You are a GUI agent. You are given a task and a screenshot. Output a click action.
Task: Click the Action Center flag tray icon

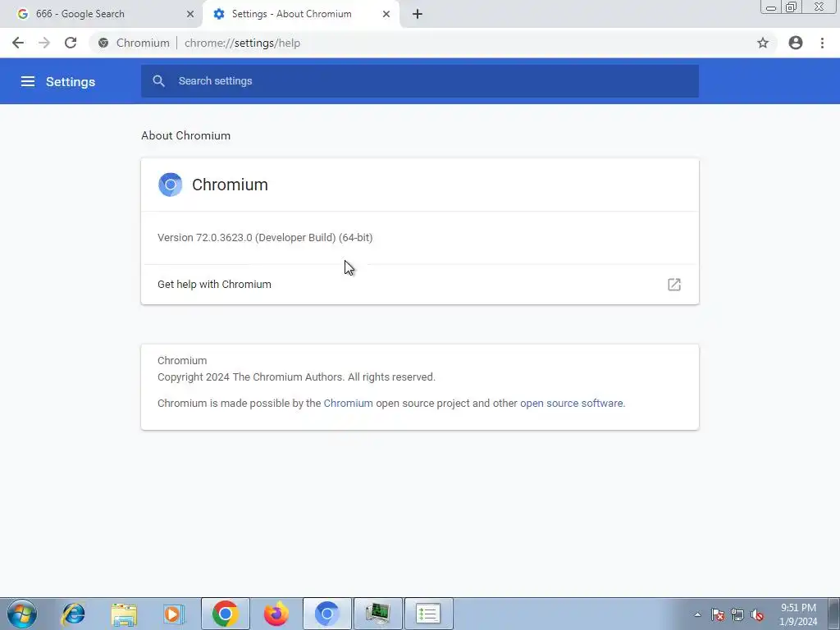tap(718, 614)
